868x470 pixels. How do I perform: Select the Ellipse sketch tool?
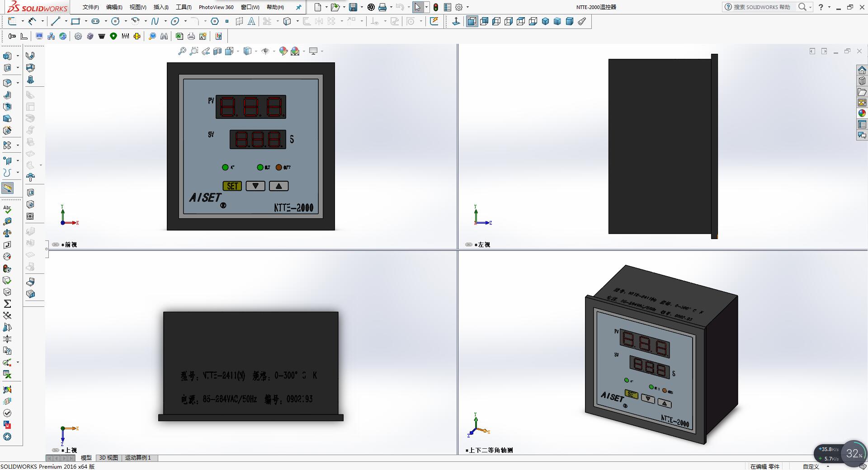175,21
